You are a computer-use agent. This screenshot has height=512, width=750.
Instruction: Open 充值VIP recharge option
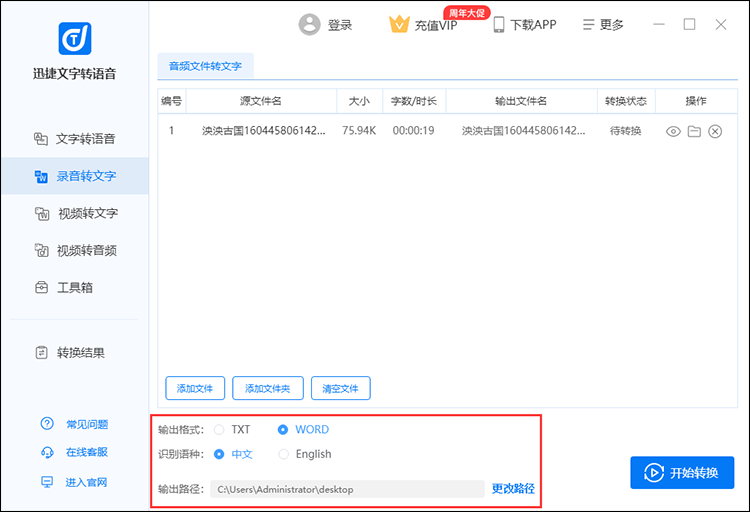[x=436, y=25]
